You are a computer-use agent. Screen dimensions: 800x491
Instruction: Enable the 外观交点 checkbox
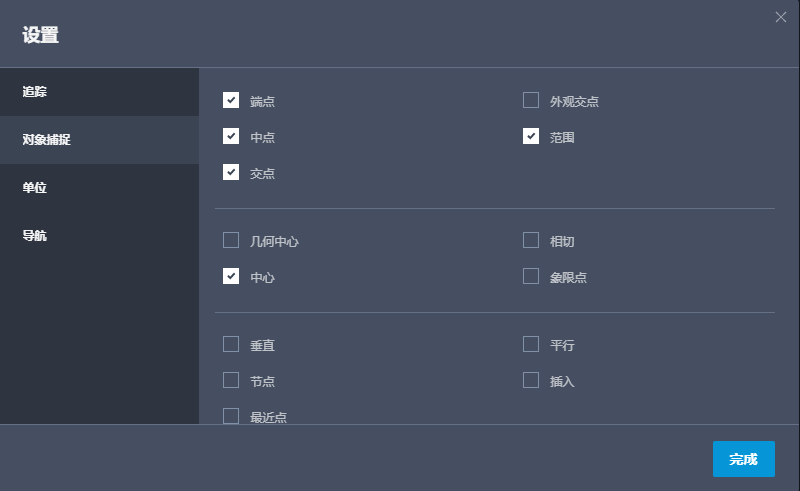click(531, 100)
